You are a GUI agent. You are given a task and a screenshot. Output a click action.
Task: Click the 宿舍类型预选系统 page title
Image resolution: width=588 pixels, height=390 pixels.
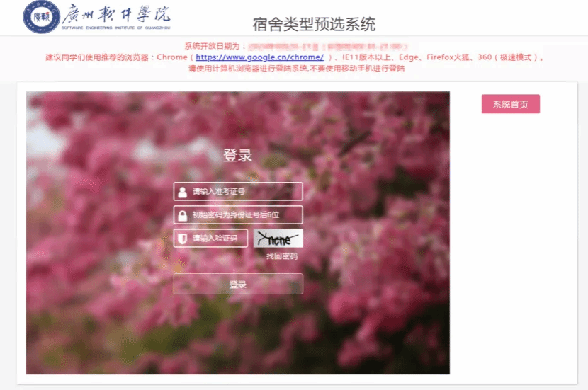coord(314,25)
